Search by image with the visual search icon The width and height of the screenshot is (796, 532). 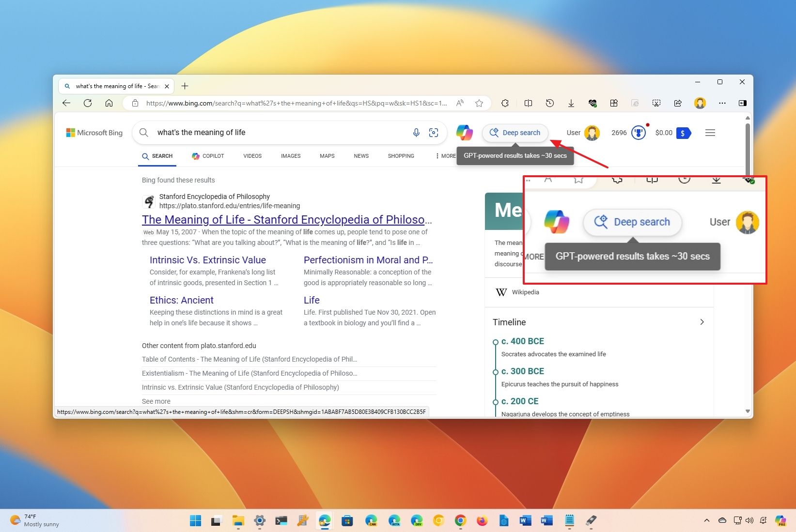coord(433,132)
